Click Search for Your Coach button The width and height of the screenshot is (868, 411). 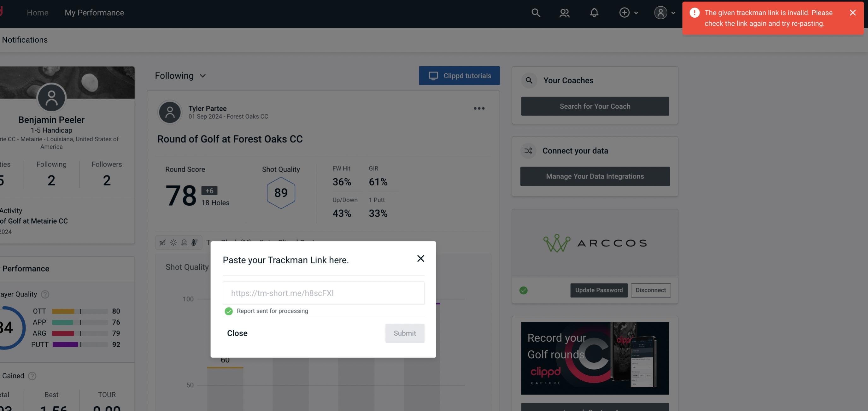tap(595, 106)
